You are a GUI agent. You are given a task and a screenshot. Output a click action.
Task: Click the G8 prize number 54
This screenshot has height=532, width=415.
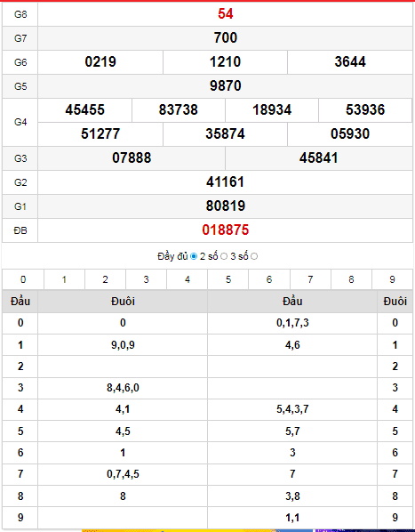click(226, 14)
